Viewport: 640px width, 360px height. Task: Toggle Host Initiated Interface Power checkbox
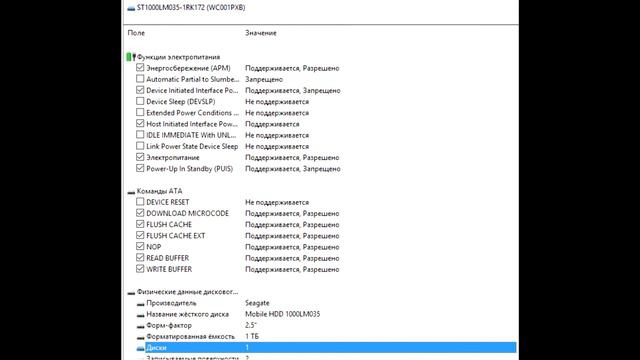click(140, 123)
